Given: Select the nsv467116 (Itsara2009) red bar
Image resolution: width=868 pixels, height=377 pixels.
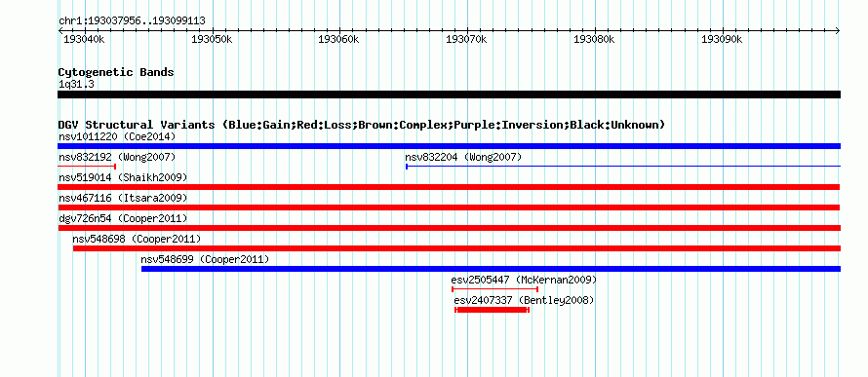Looking at the screenshot, I should [449, 207].
